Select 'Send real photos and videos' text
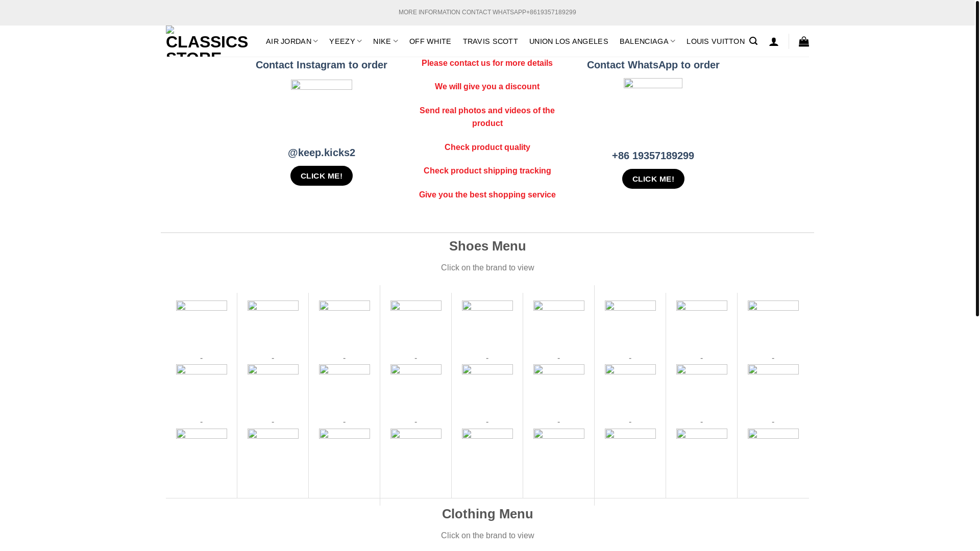The height and width of the screenshot is (551, 980). point(487,117)
